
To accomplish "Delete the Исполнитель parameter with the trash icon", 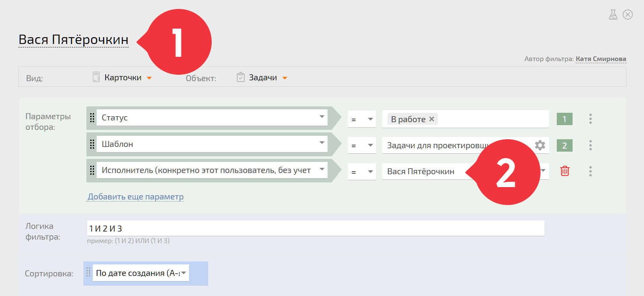I will pyautogui.click(x=565, y=171).
